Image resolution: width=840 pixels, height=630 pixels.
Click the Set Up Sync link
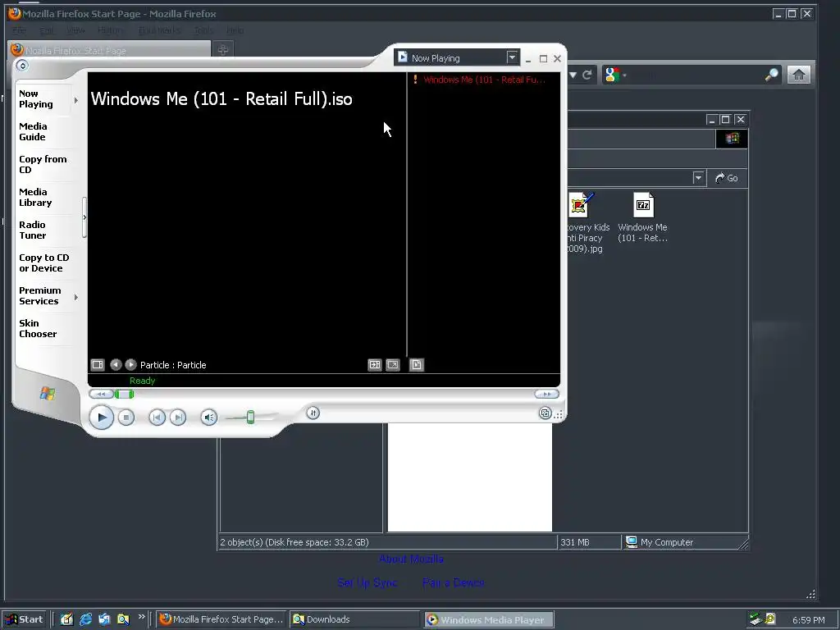(x=367, y=582)
